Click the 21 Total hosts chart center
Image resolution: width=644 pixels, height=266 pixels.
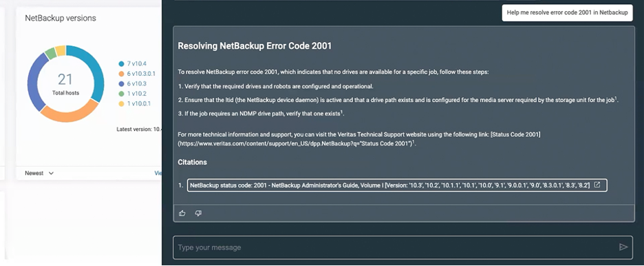click(65, 83)
